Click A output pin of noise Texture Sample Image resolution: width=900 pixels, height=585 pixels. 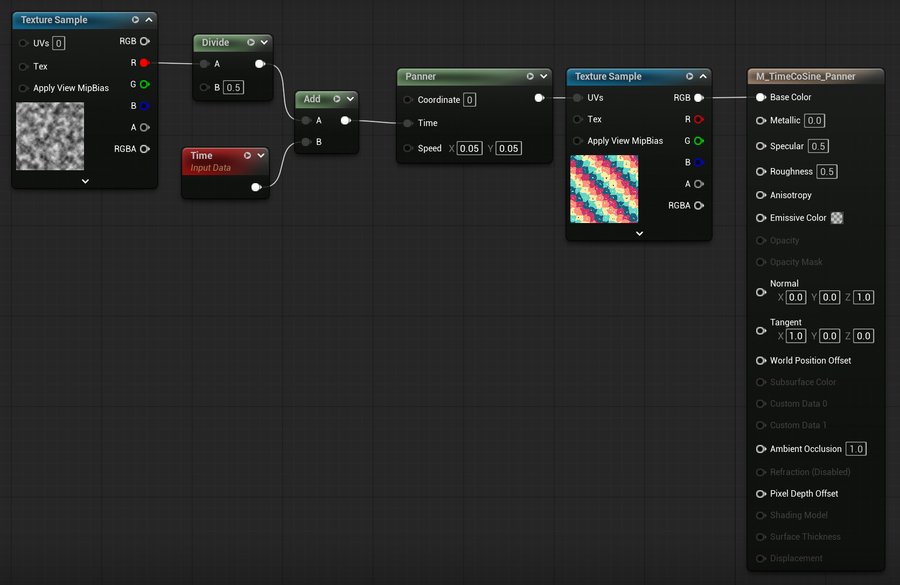pos(145,127)
